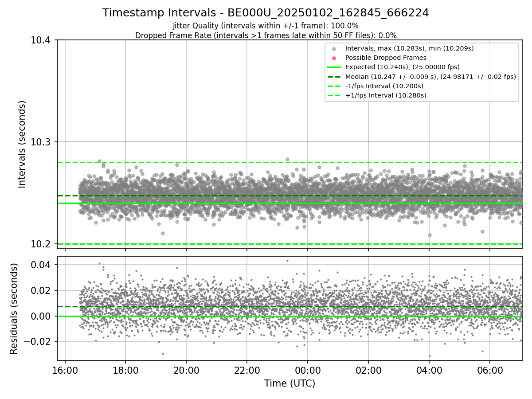532x399 pixels.
Task: Click legend entry "Possible Dropped Frames"
Action: [386, 58]
